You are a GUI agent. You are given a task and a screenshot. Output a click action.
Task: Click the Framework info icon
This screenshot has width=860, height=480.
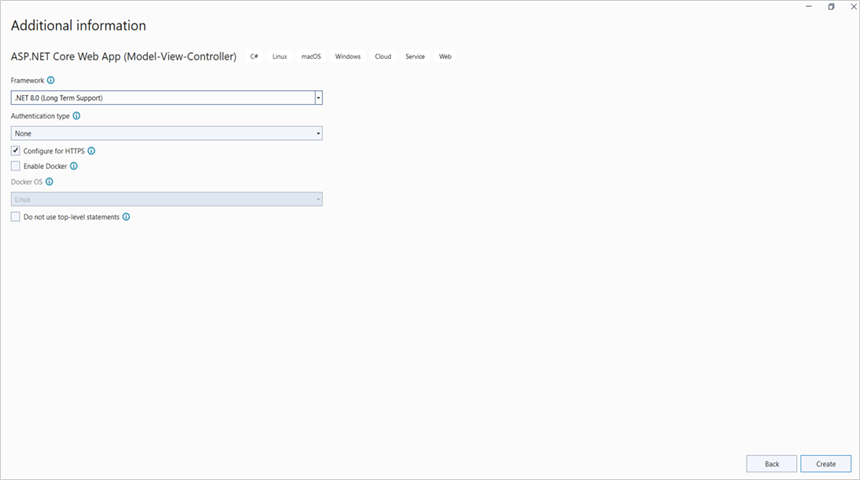[51, 80]
